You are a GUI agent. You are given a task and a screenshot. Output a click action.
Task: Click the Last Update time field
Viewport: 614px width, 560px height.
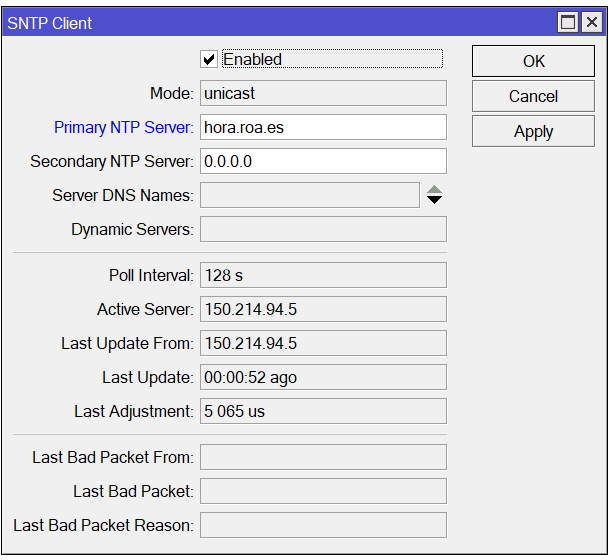(323, 377)
